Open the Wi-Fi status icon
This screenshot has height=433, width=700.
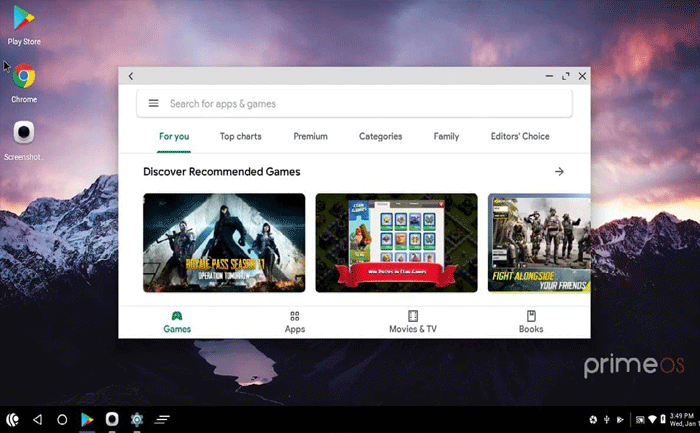(652, 420)
